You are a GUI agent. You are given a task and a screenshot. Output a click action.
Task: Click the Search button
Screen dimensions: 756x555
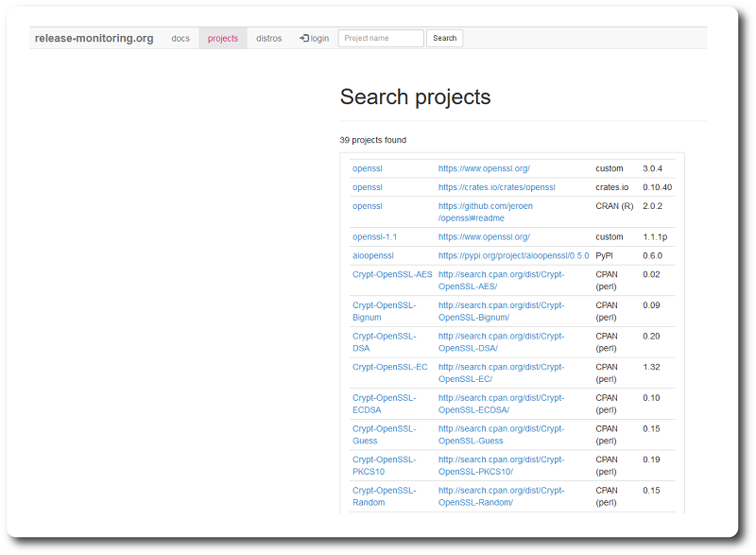[444, 38]
